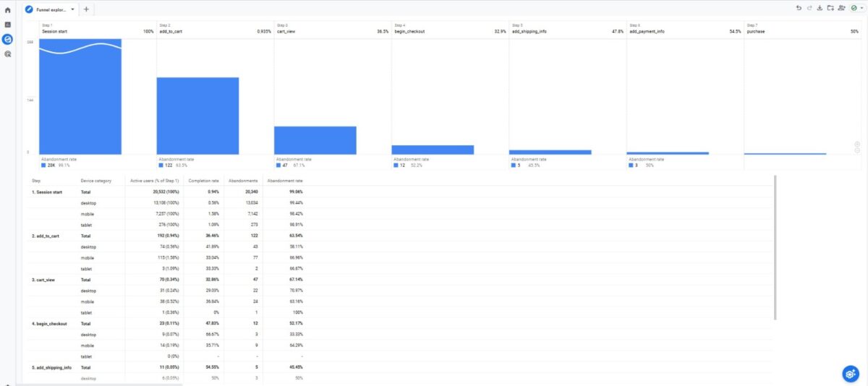Screen dimensions: 868x386
Task: Download the exploration data
Action: pos(820,8)
